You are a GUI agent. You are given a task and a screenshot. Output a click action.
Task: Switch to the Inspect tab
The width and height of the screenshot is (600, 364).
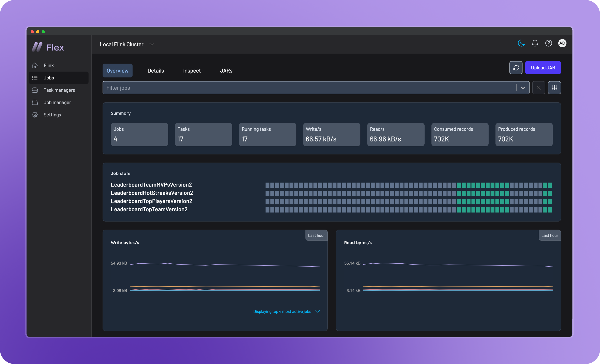click(192, 71)
